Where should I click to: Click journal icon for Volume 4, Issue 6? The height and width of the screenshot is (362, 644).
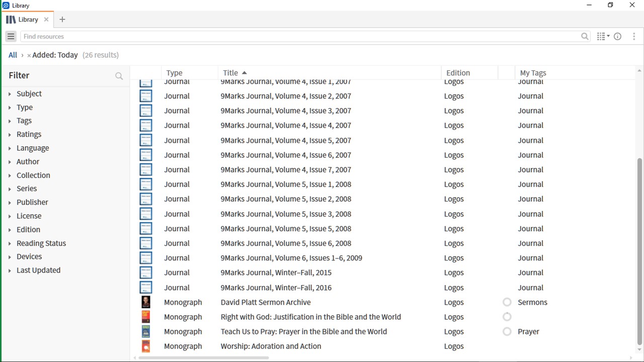click(x=146, y=155)
